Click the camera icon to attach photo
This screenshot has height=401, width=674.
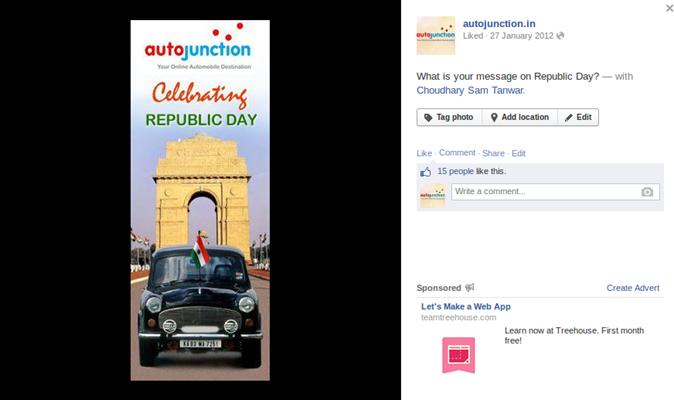(x=647, y=192)
